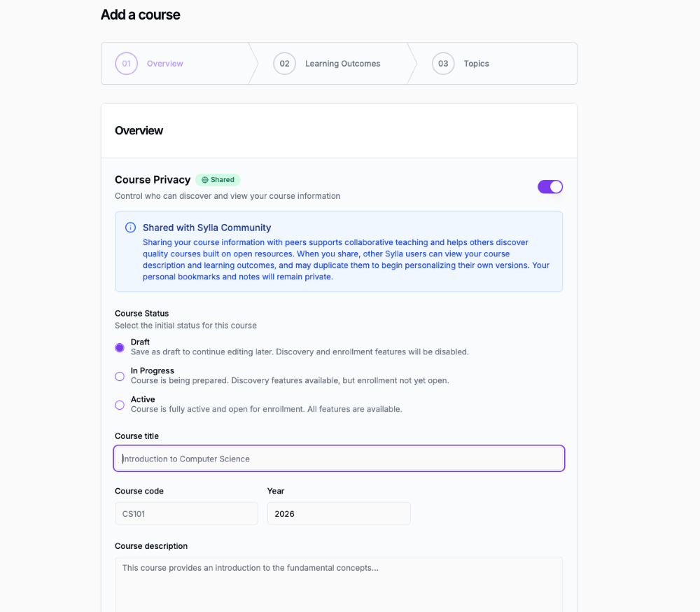
Task: Select the Draft course status
Action: coord(119,347)
